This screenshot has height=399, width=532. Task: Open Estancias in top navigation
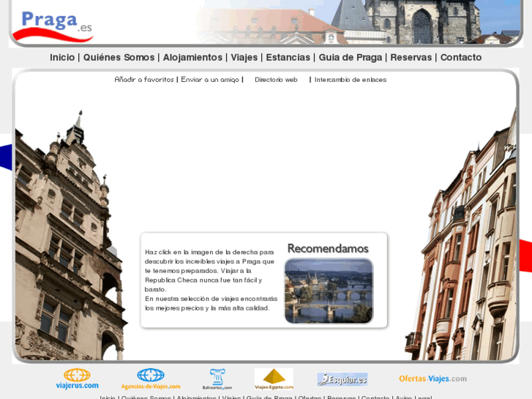288,57
